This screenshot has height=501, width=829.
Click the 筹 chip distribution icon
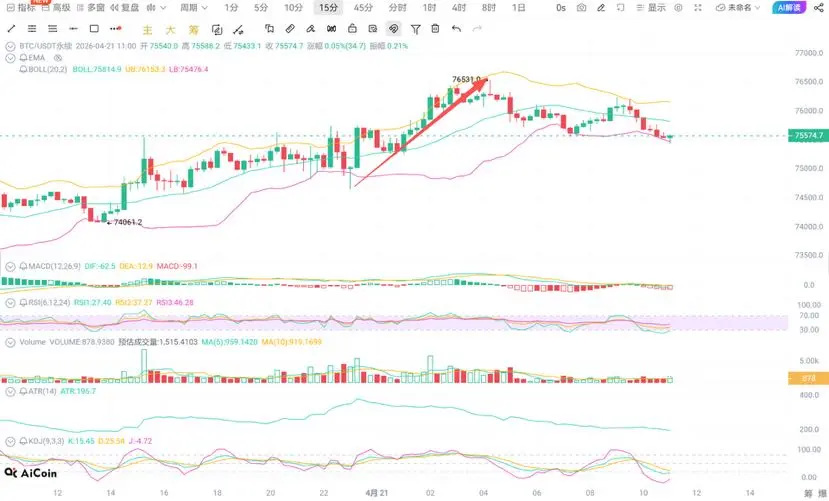click(x=194, y=30)
